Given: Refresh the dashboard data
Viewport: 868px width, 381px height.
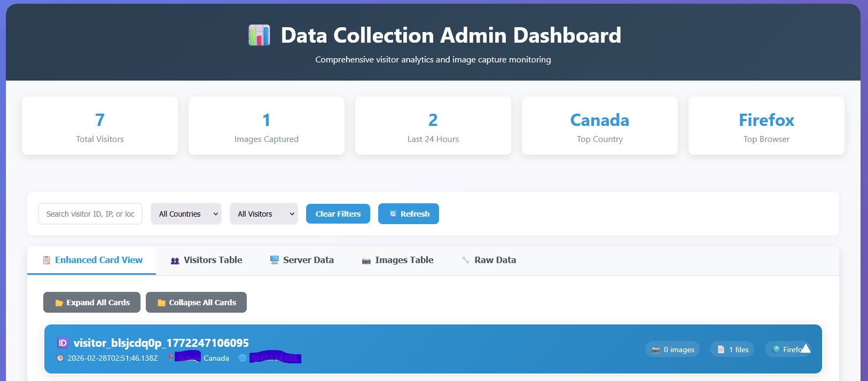Looking at the screenshot, I should (x=409, y=214).
